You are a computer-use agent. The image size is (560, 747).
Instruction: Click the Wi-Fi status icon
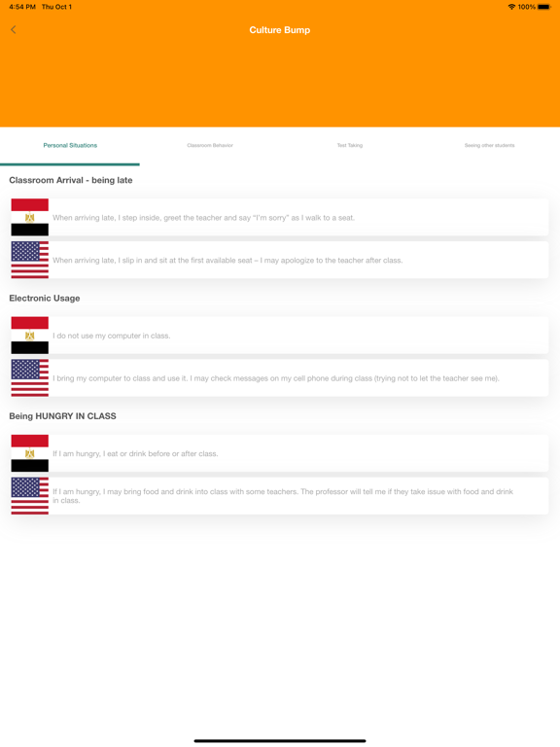(511, 7)
